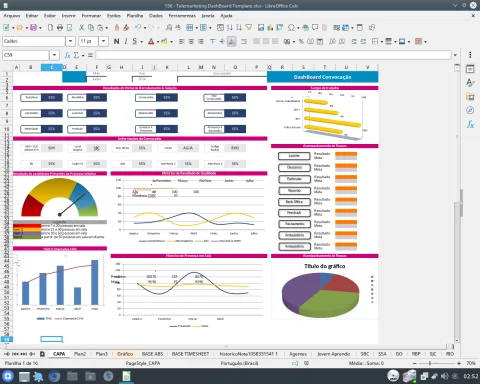Open the sidebar Styles icon
The image size is (480, 384).
[x=470, y=83]
